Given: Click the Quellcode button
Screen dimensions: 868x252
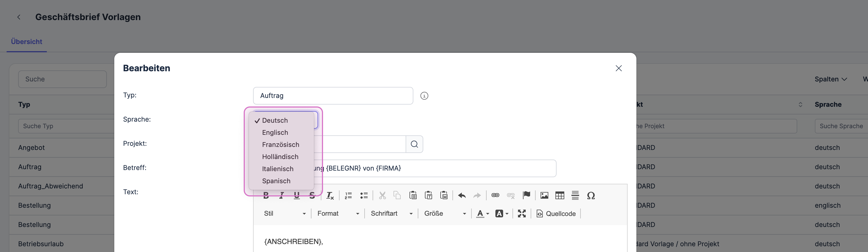Looking at the screenshot, I should coord(556,214).
